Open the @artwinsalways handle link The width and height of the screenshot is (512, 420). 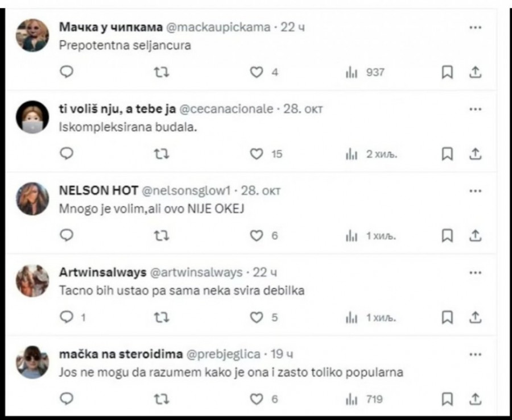pos(196,273)
